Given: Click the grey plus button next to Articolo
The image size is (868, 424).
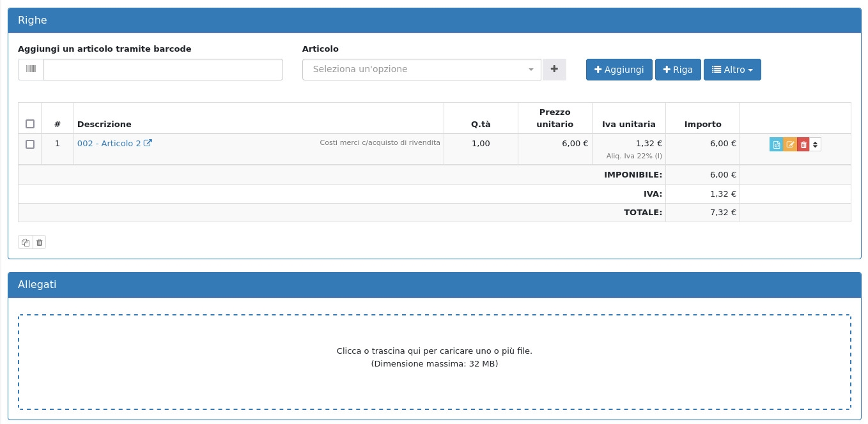Looking at the screenshot, I should 554,70.
